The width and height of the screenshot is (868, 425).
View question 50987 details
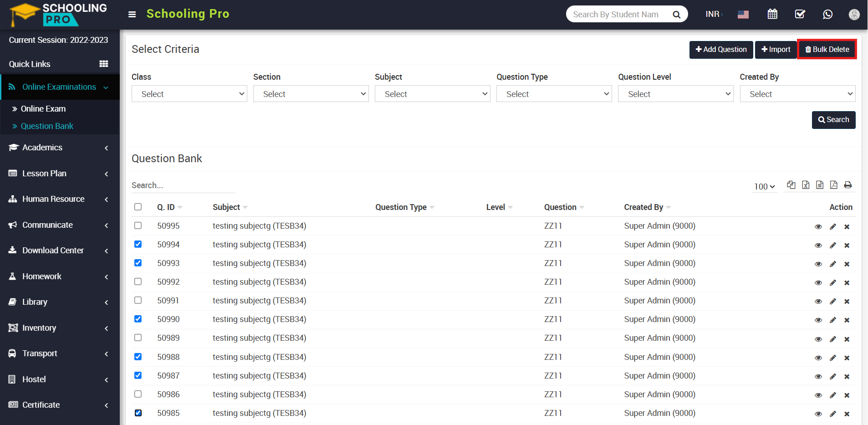(x=818, y=377)
